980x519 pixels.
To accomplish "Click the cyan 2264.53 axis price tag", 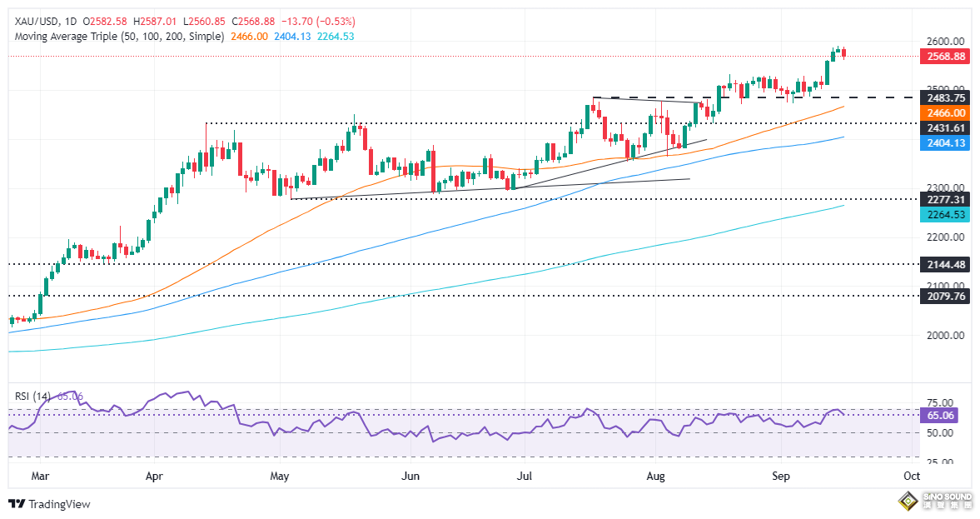I will coord(945,214).
